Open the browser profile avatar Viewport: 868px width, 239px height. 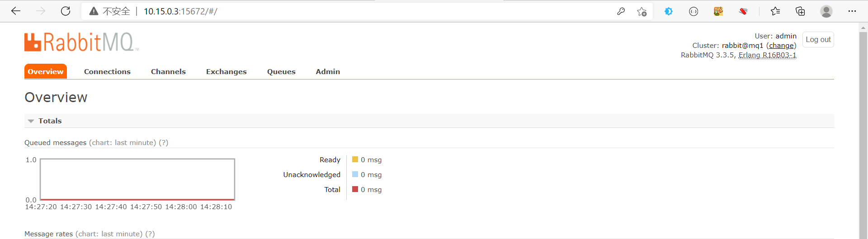(x=826, y=11)
